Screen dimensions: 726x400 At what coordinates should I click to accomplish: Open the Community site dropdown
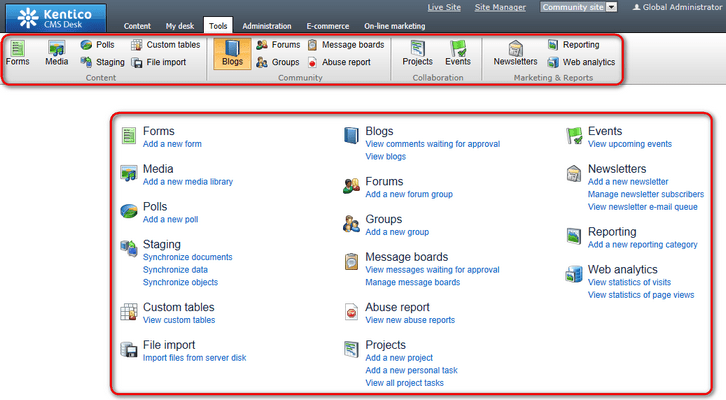click(x=578, y=7)
